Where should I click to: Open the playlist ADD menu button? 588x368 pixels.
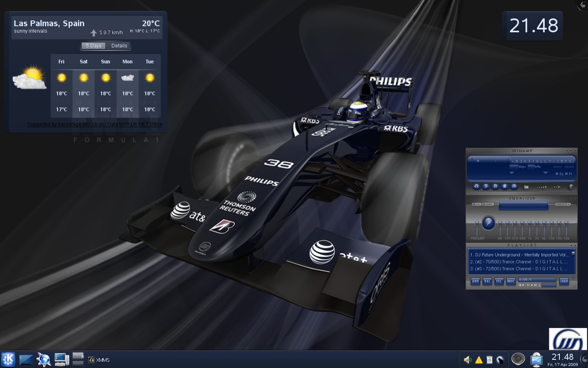point(475,281)
